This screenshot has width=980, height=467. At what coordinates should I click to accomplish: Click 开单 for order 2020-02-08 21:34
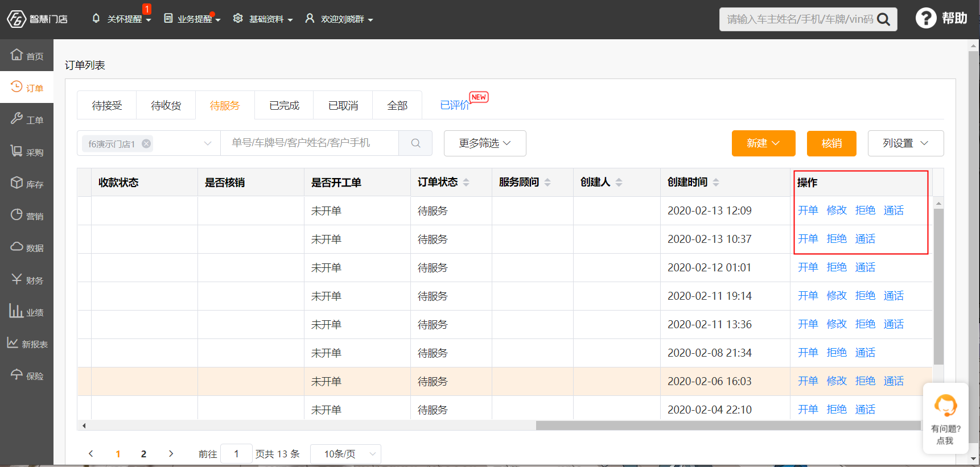[x=808, y=353]
